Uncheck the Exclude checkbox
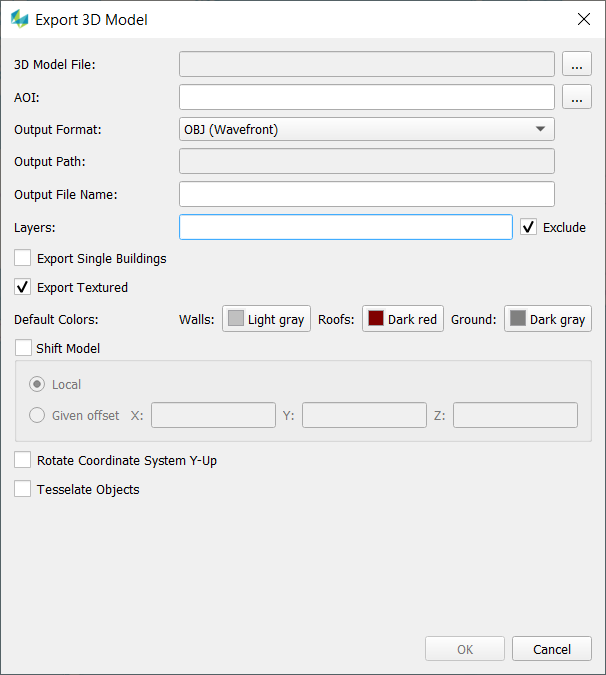This screenshot has height=675, width=606. [x=529, y=227]
